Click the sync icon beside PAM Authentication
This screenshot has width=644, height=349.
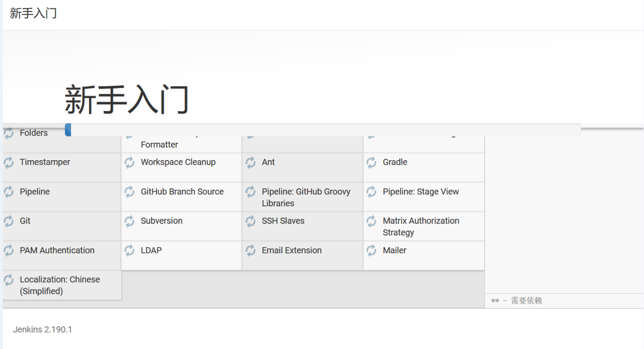click(9, 251)
